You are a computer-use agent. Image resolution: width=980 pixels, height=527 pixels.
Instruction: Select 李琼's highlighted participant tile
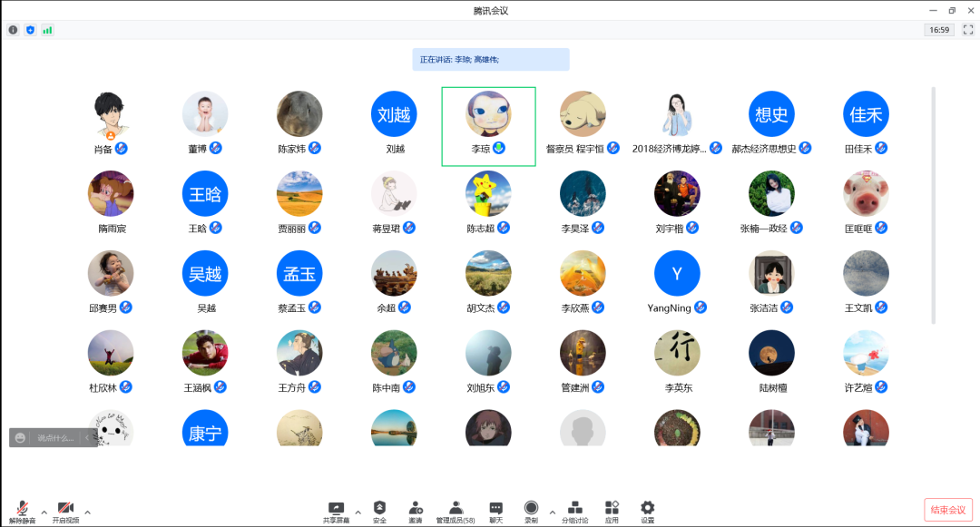(488, 126)
